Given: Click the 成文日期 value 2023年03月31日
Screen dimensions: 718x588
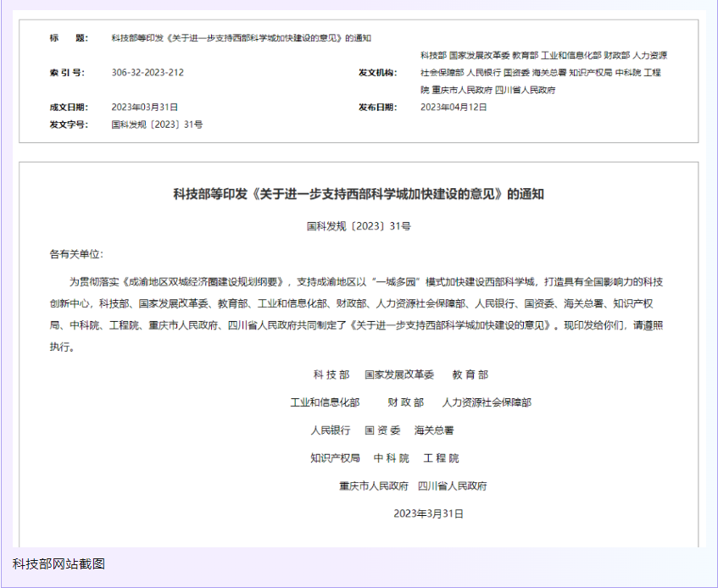Looking at the screenshot, I should (x=144, y=107).
